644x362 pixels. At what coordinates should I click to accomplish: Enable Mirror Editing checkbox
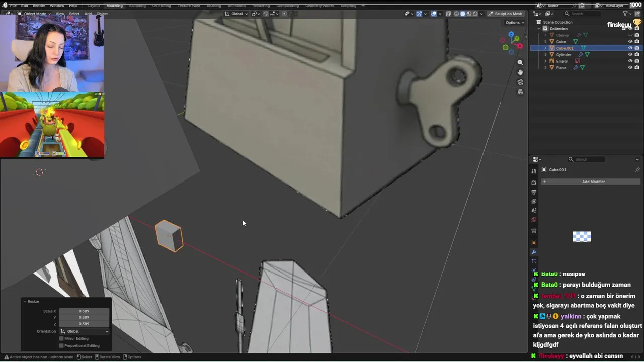coord(61,338)
